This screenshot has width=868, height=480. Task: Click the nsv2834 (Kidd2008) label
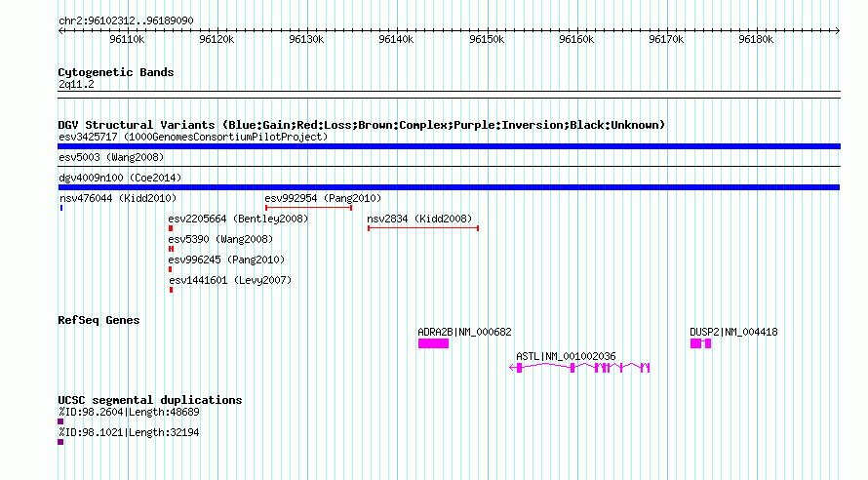[x=419, y=219]
